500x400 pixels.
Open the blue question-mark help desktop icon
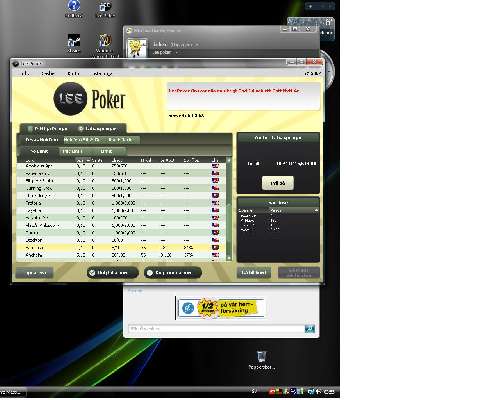pyautogui.click(x=74, y=6)
